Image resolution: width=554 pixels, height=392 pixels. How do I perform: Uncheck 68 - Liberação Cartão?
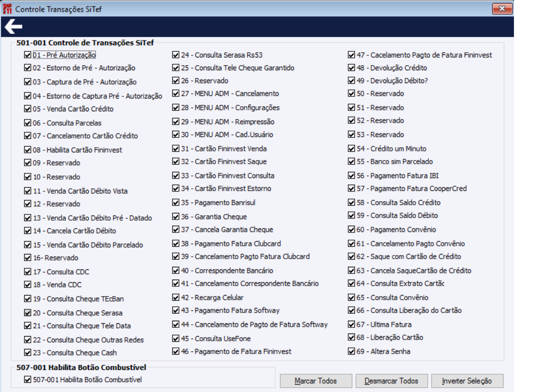351,337
